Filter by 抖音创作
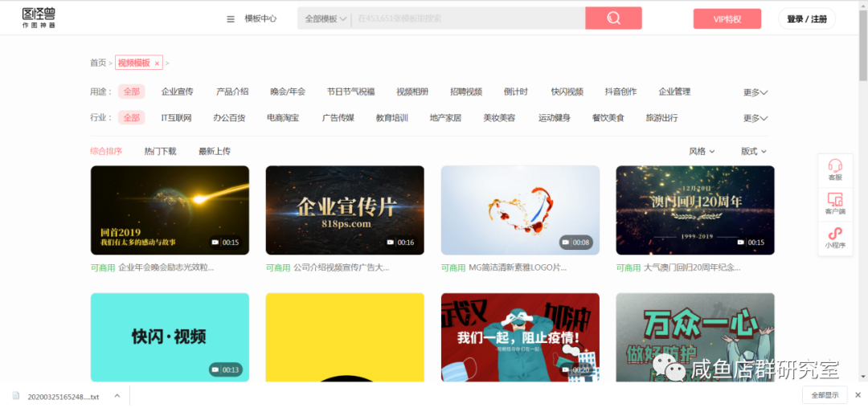This screenshot has height=408, width=868. (x=620, y=92)
